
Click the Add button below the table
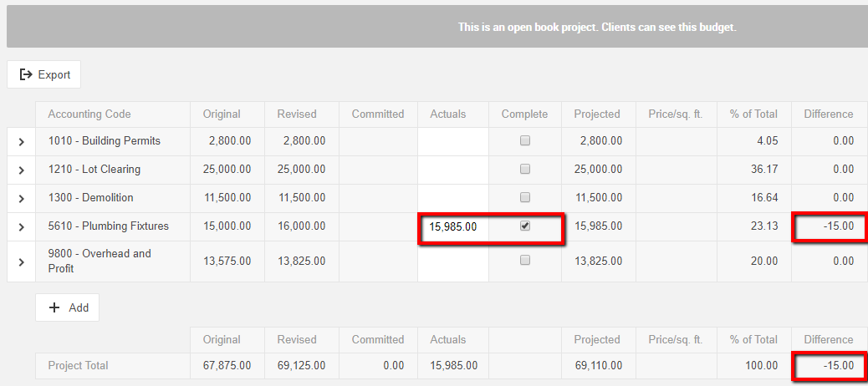click(68, 307)
